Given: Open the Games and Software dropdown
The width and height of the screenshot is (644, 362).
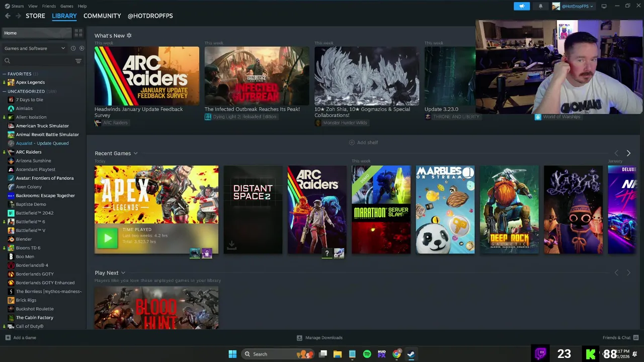Looking at the screenshot, I should [x=34, y=48].
